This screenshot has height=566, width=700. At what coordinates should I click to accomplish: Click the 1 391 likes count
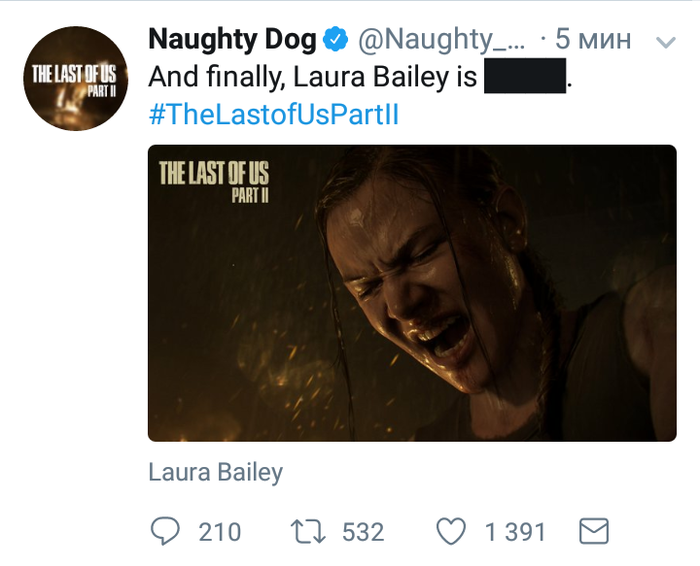(x=517, y=532)
